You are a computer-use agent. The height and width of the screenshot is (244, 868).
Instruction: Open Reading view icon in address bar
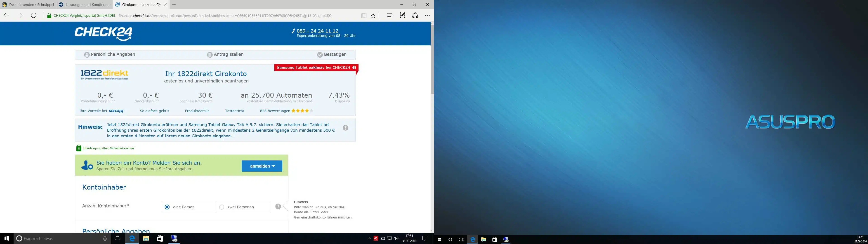pos(364,16)
